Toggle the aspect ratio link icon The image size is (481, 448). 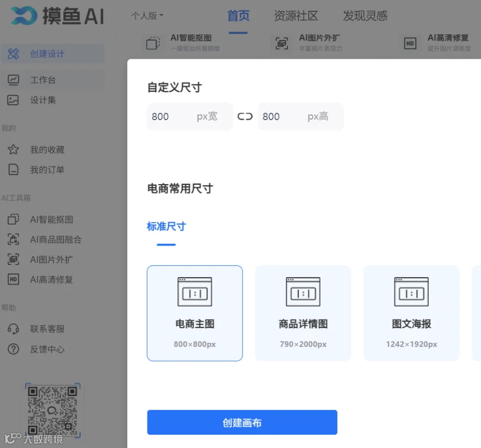[245, 116]
